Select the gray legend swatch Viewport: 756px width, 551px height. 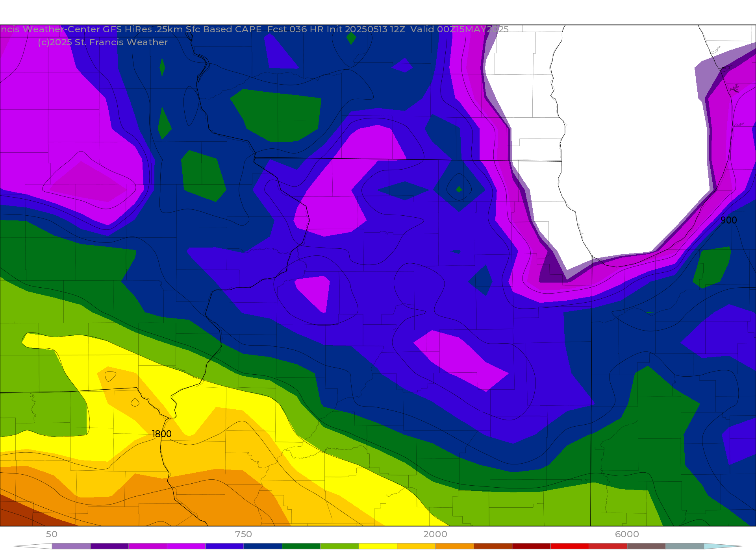click(685, 546)
